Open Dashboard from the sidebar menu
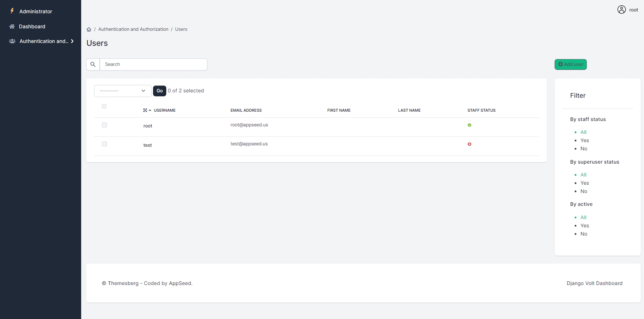The height and width of the screenshot is (319, 644). point(32,26)
